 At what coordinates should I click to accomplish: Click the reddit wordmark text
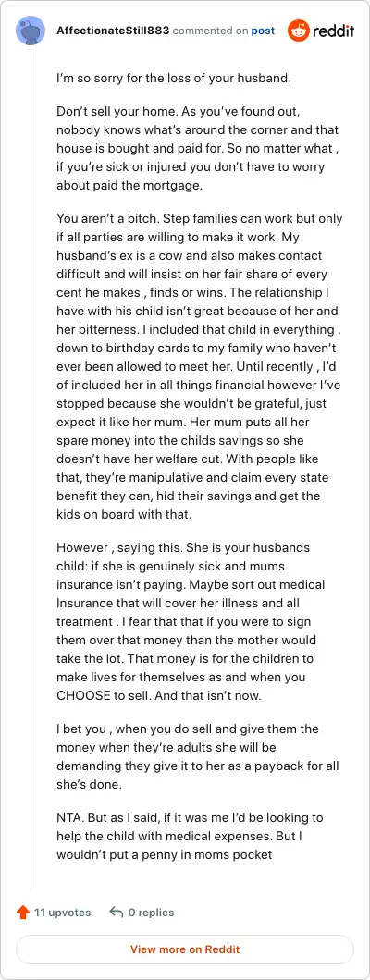click(334, 30)
